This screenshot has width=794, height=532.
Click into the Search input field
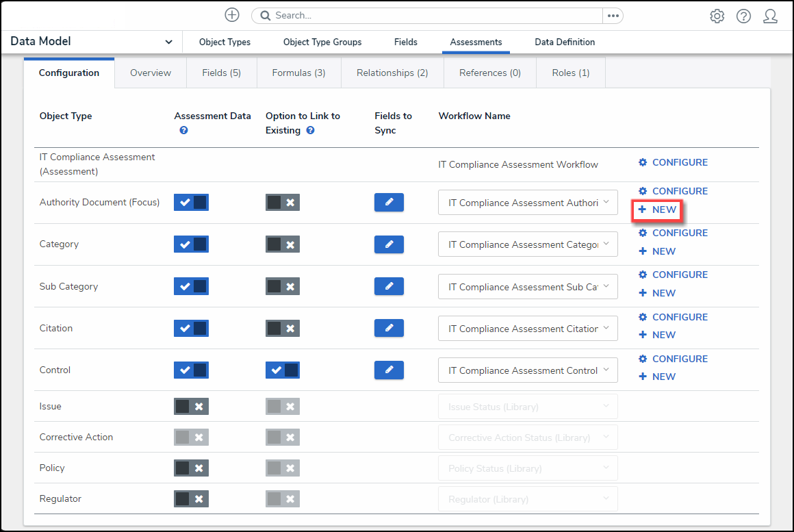coord(431,16)
